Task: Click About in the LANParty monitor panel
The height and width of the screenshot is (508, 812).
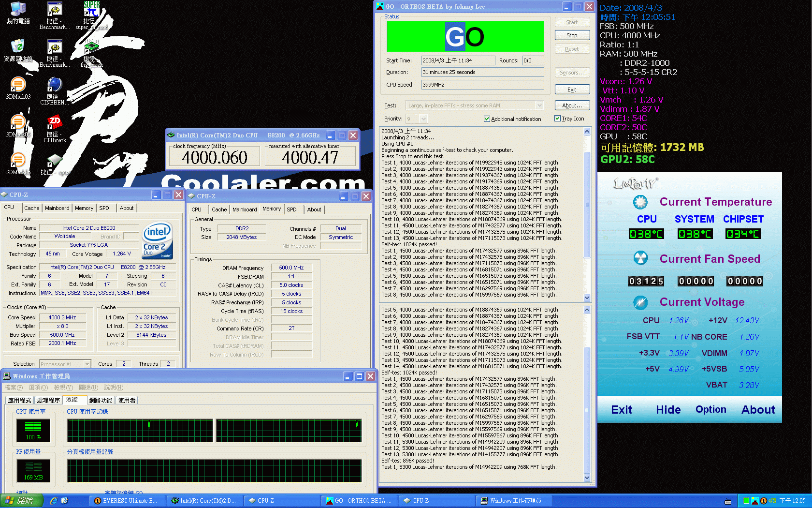Action: [x=758, y=410]
